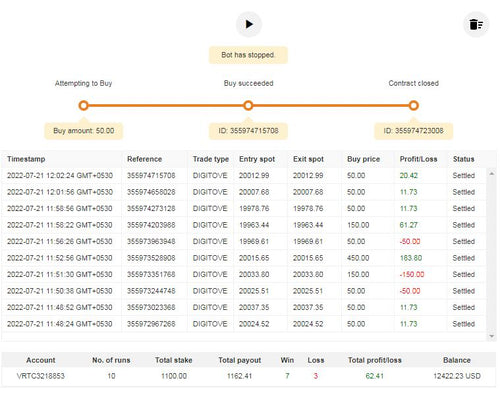500x393 pixels.
Task: Select the 'Contract closed' step marker
Action: coord(413,106)
